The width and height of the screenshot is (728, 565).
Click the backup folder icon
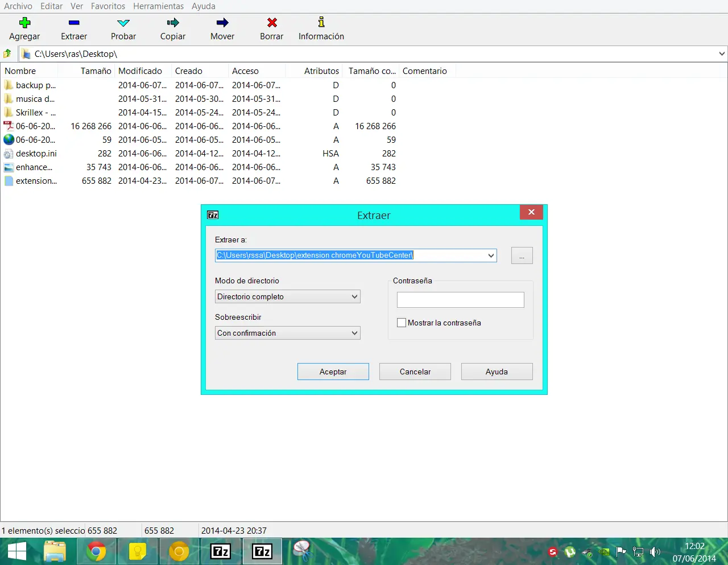tap(9, 85)
